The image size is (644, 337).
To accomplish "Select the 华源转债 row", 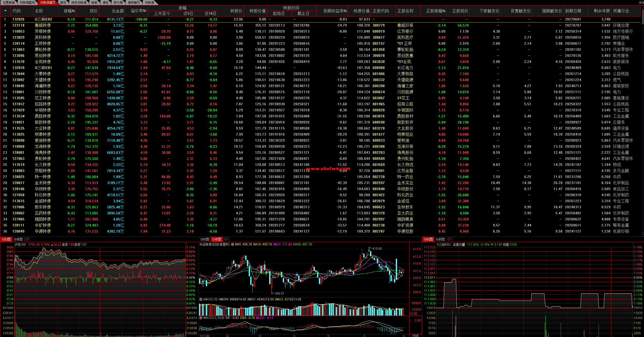I will (x=320, y=231).
